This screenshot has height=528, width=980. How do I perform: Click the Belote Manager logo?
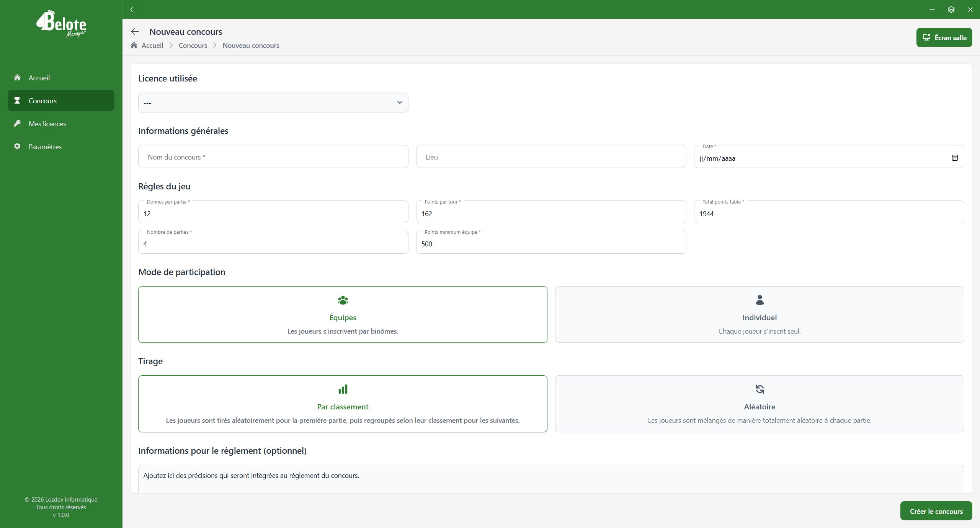pyautogui.click(x=61, y=24)
